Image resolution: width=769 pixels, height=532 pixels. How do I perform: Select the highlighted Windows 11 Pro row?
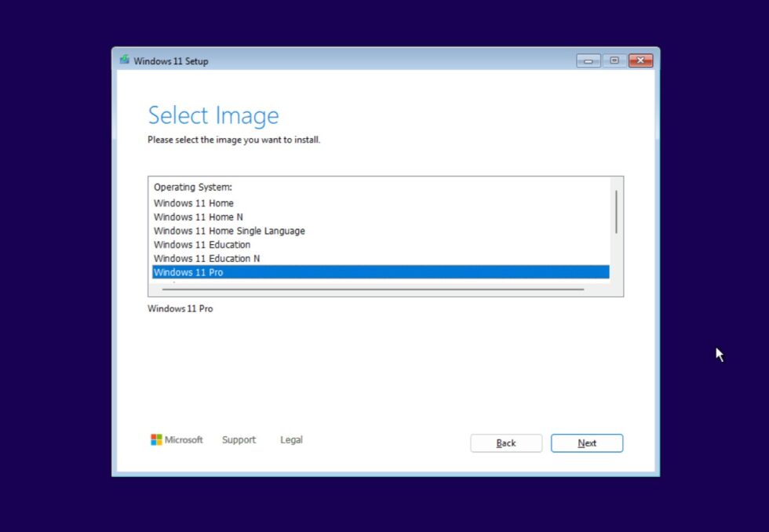381,272
